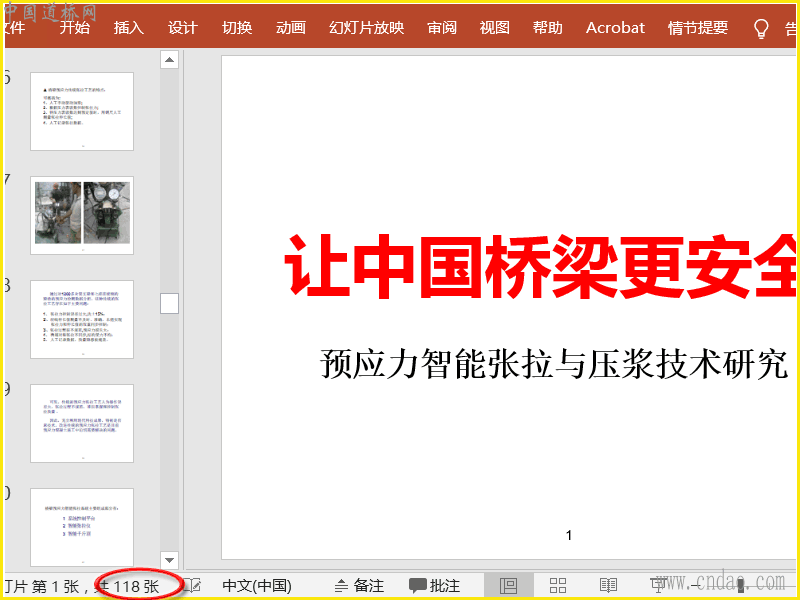The width and height of the screenshot is (800, 600).
Task: Click the lightbulb Tell Me icon
Action: click(x=761, y=29)
